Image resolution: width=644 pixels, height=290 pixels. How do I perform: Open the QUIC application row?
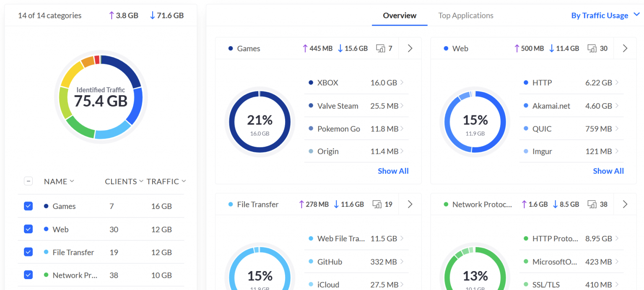tap(571, 128)
